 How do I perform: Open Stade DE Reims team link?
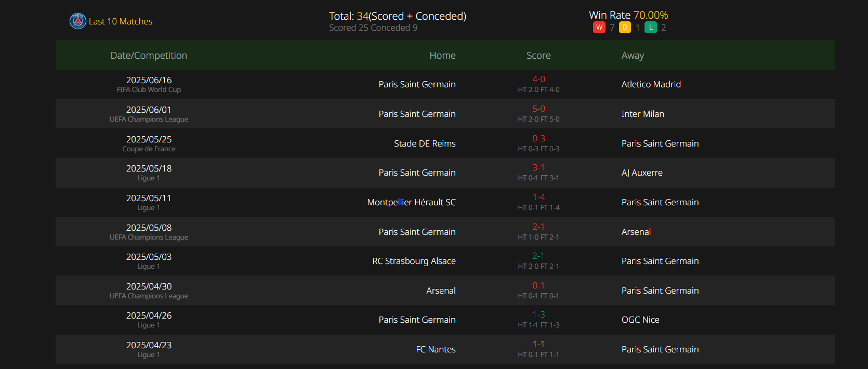tap(425, 143)
